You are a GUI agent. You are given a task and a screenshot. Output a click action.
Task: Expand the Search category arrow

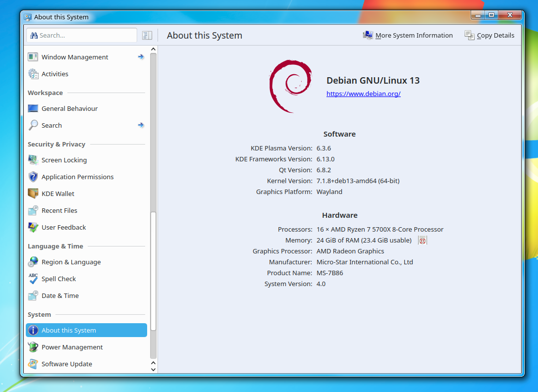(x=141, y=125)
